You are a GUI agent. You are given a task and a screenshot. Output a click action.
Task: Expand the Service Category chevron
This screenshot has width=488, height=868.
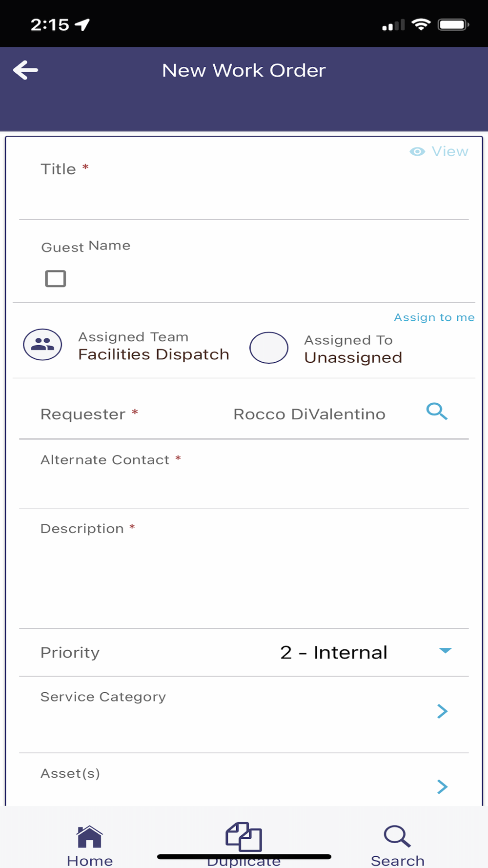click(442, 711)
